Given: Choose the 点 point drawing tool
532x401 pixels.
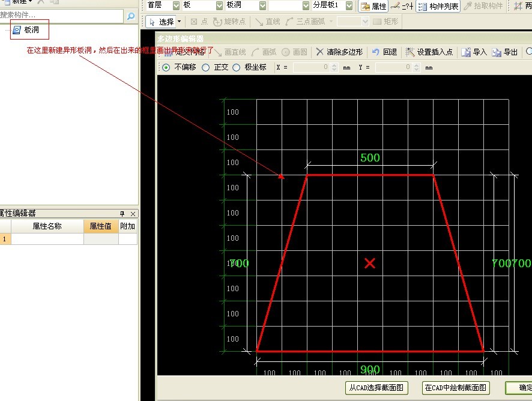Looking at the screenshot, I should pyautogui.click(x=199, y=22).
